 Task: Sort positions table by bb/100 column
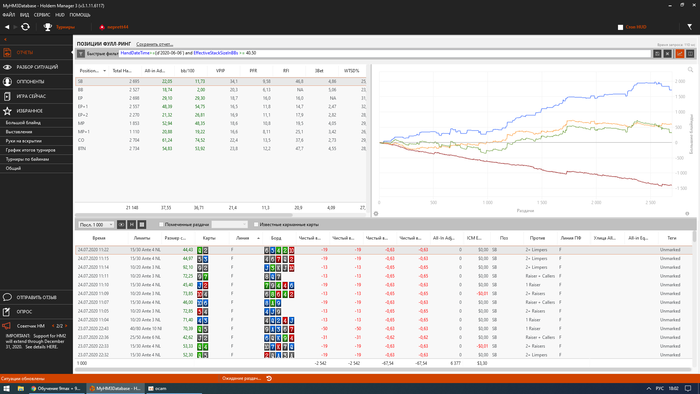[x=188, y=71]
